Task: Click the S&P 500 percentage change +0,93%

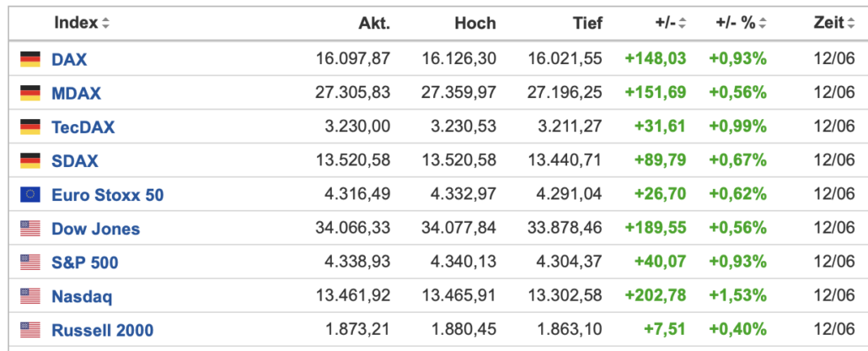Action: (738, 262)
